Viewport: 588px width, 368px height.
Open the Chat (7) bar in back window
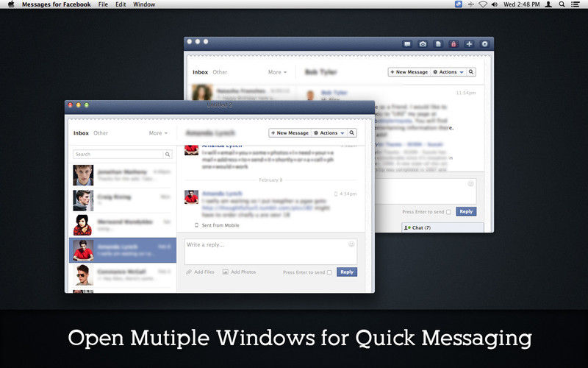pos(442,227)
